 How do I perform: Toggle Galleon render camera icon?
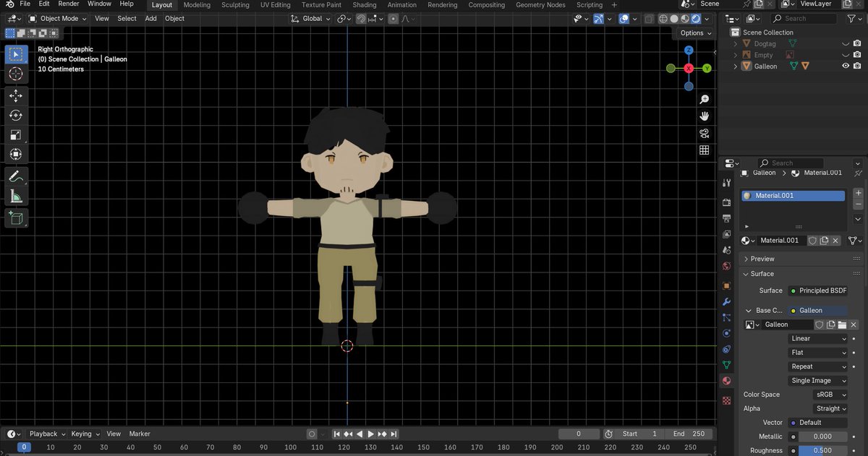[x=857, y=66]
